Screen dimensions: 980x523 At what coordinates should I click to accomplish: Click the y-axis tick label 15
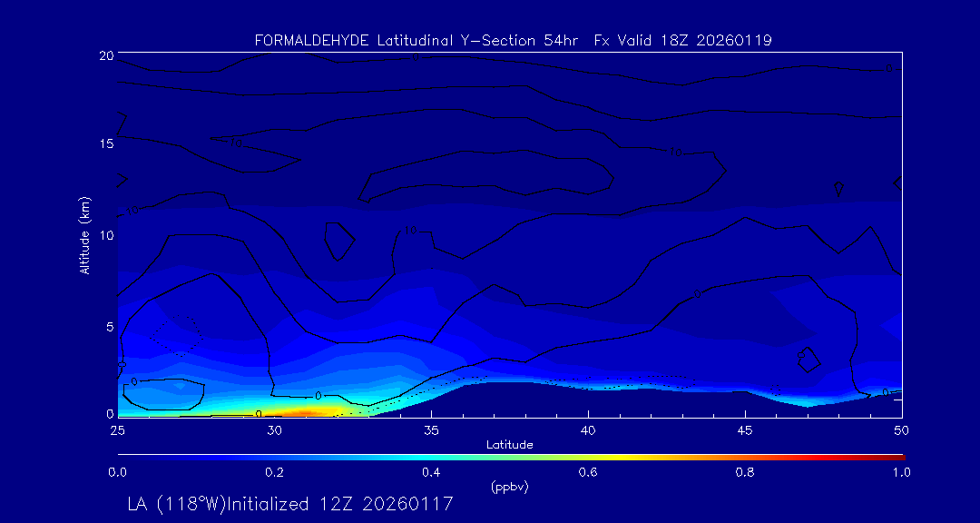pyautogui.click(x=106, y=143)
